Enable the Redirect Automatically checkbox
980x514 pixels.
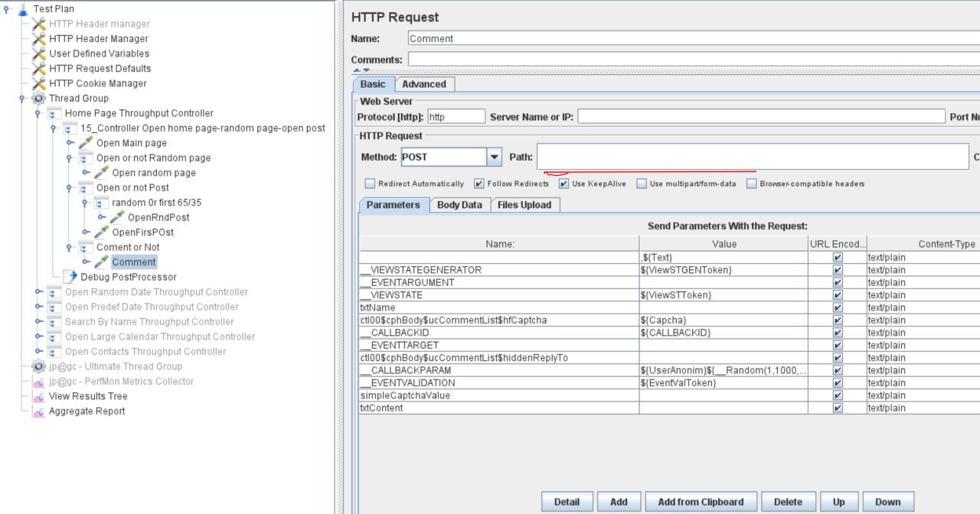click(371, 184)
